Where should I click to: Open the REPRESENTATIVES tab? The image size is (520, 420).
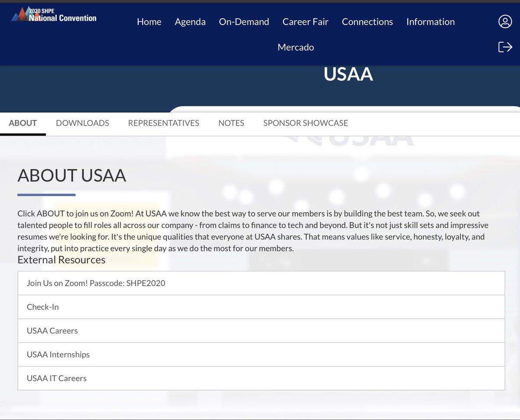163,123
